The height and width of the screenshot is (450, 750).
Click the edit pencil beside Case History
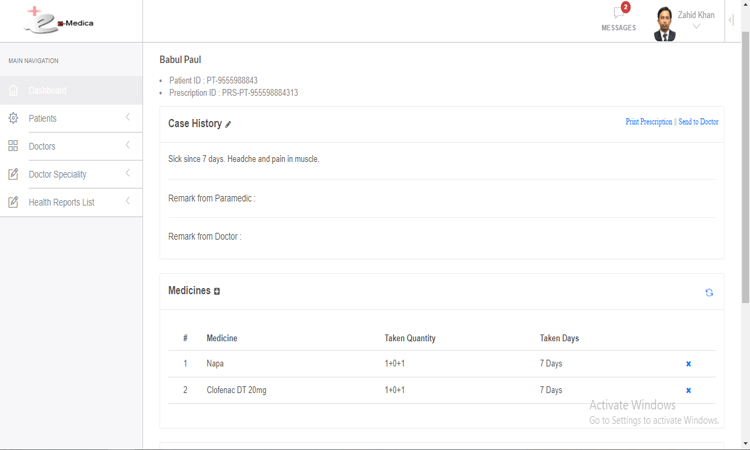(228, 124)
